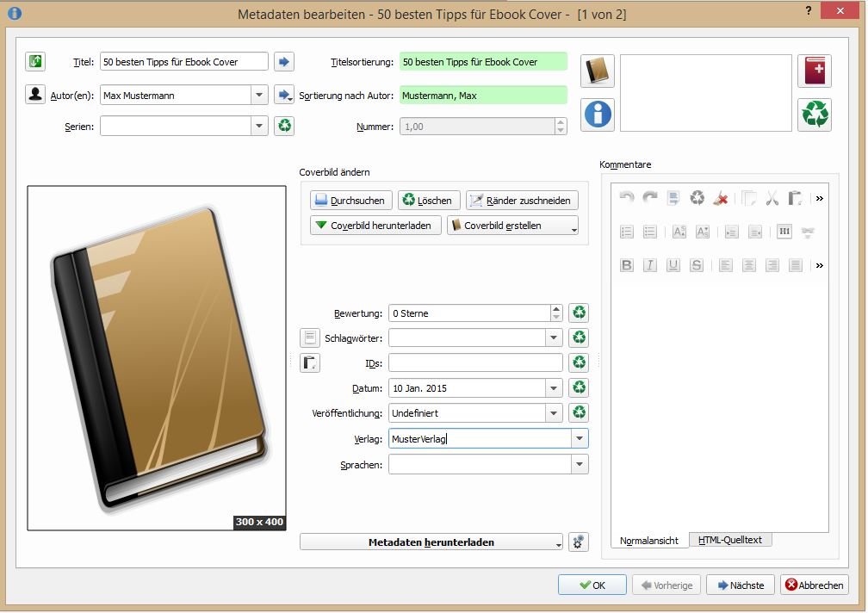Toggle strikethrough formatting
Viewport: 868px width, 613px height.
tap(697, 265)
